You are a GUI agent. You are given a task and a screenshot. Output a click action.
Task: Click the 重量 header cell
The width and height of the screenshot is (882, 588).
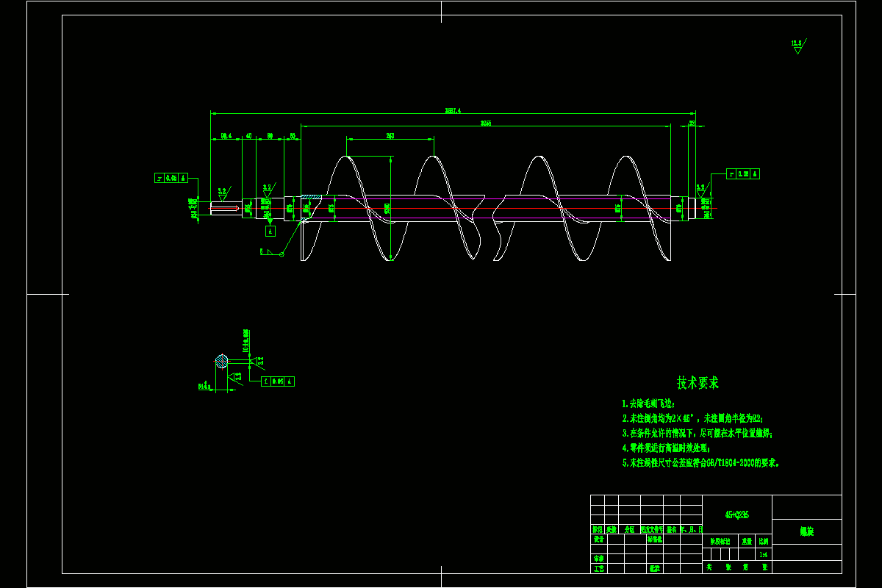click(x=747, y=539)
